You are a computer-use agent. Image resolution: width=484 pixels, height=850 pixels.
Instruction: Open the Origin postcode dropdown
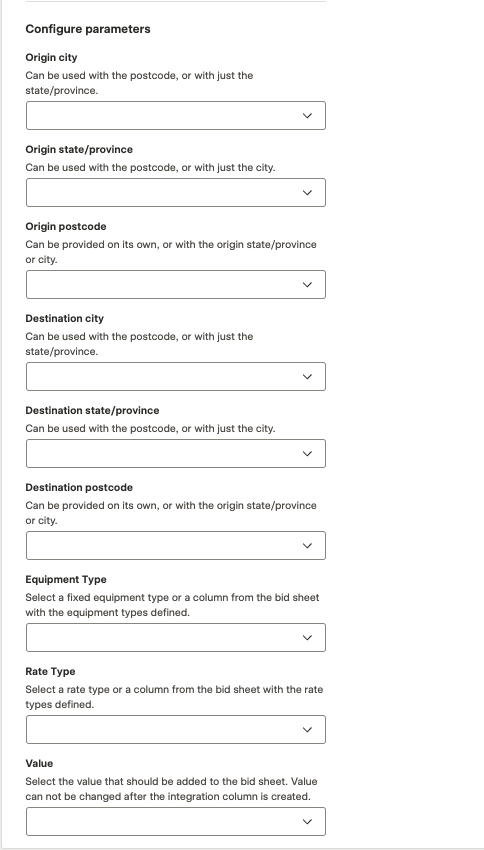click(176, 285)
